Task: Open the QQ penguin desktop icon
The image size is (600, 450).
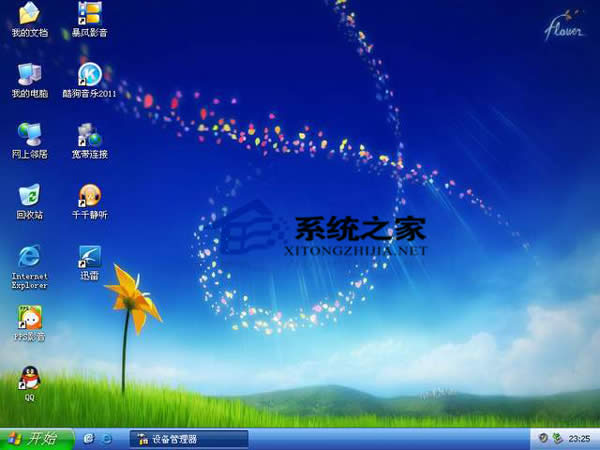Action: click(x=29, y=378)
